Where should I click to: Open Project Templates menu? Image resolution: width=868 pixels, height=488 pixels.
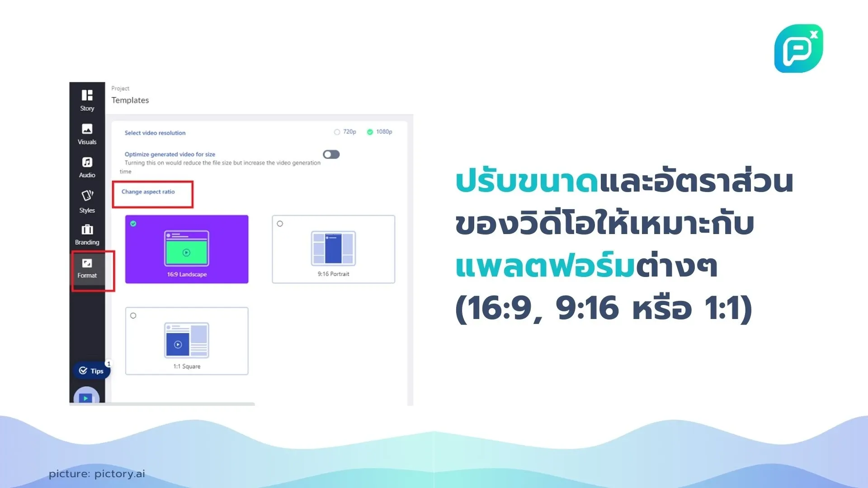(131, 99)
